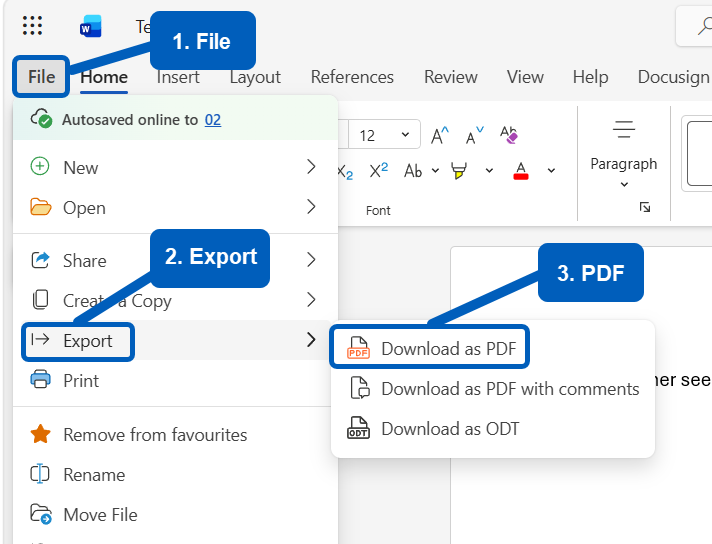This screenshot has width=712, height=544.
Task: Click the Share arrow icon
Action: (40, 260)
